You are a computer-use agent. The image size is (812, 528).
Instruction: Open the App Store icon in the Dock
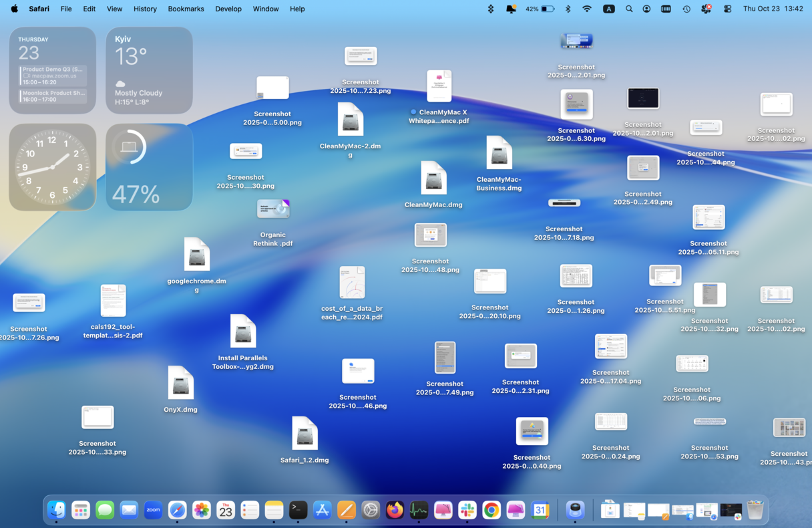323,510
